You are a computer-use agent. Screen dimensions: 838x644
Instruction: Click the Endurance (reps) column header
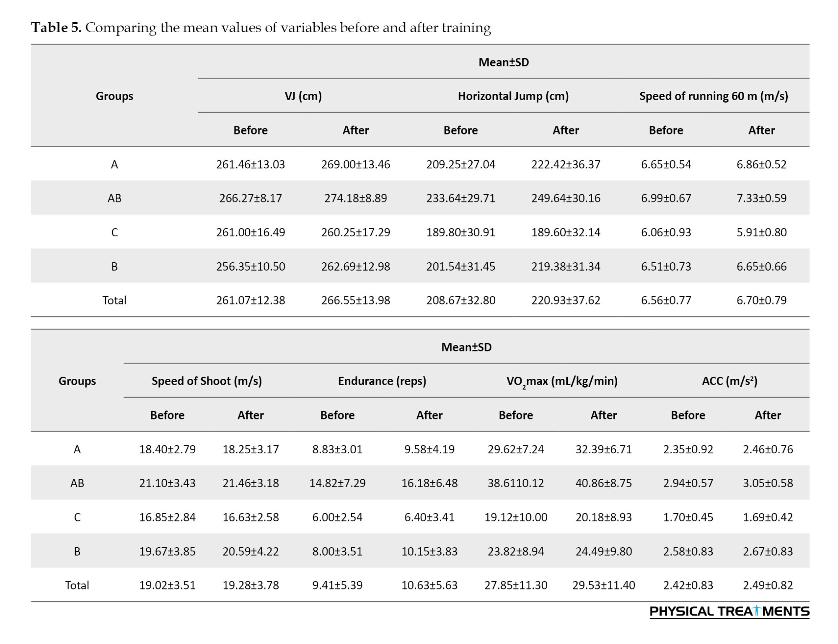tap(382, 381)
